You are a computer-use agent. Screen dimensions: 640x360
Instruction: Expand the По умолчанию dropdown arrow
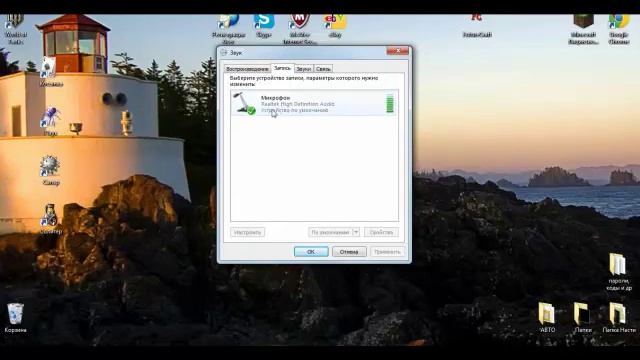(356, 232)
